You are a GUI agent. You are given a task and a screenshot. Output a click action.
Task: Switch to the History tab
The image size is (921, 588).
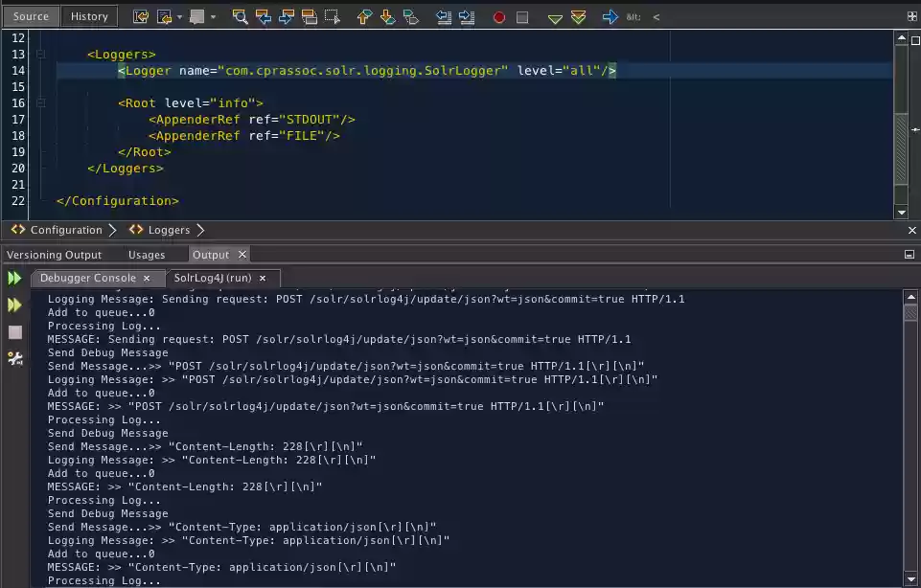[89, 15]
